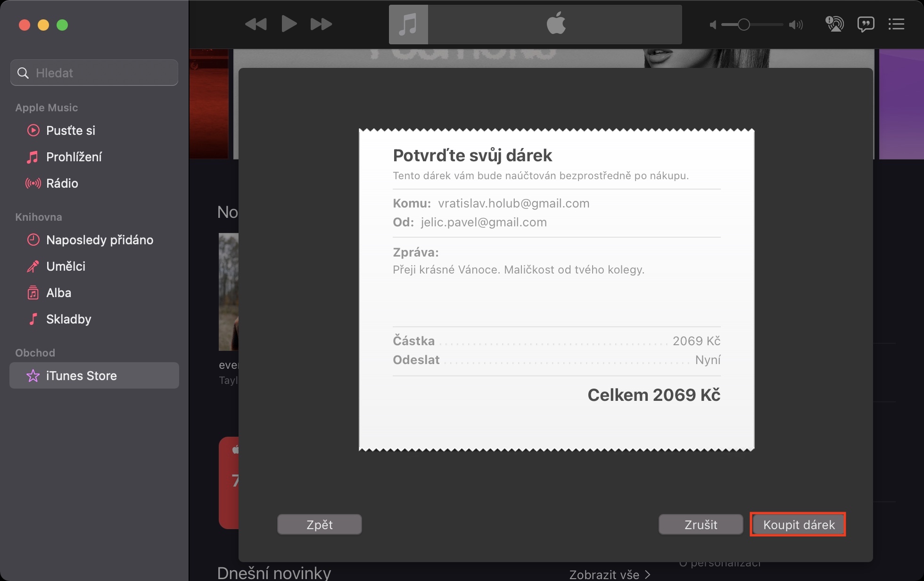Click the fast-forward icon
The image size is (924, 581).
pos(321,24)
